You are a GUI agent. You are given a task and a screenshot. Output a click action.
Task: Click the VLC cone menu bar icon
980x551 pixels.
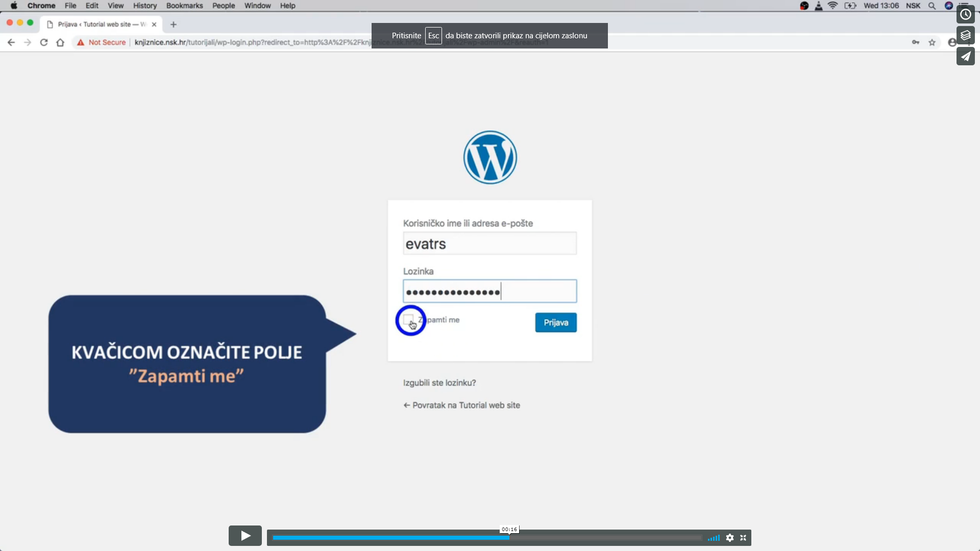819,6
